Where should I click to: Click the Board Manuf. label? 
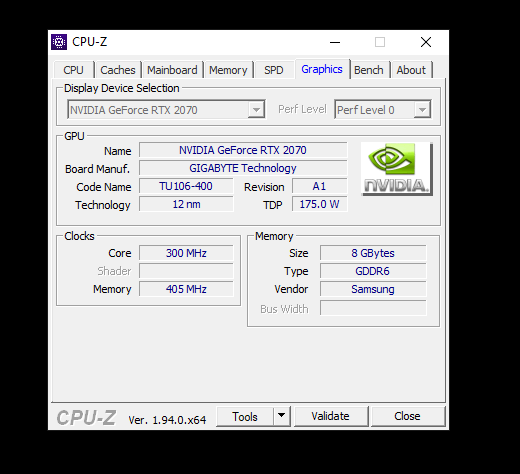(x=97, y=169)
